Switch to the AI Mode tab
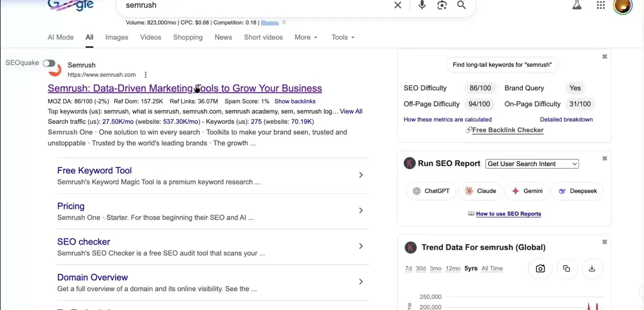The width and height of the screenshot is (644, 310). (x=60, y=37)
